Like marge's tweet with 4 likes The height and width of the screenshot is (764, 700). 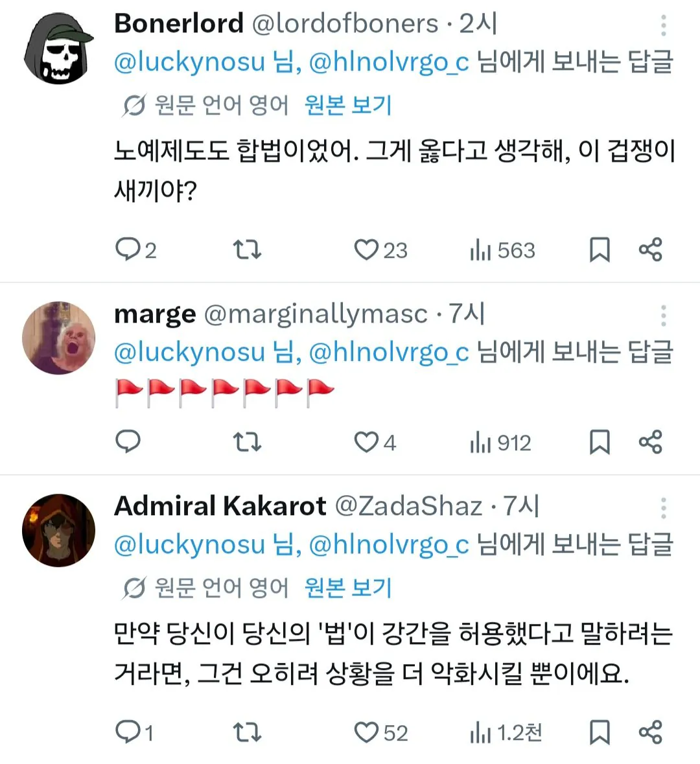[366, 442]
